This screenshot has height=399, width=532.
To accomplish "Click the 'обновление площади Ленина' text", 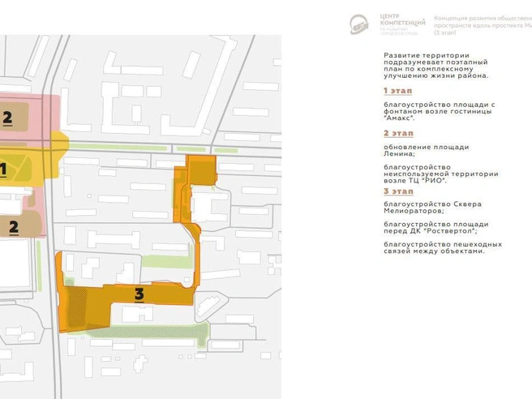I will click(x=427, y=150).
